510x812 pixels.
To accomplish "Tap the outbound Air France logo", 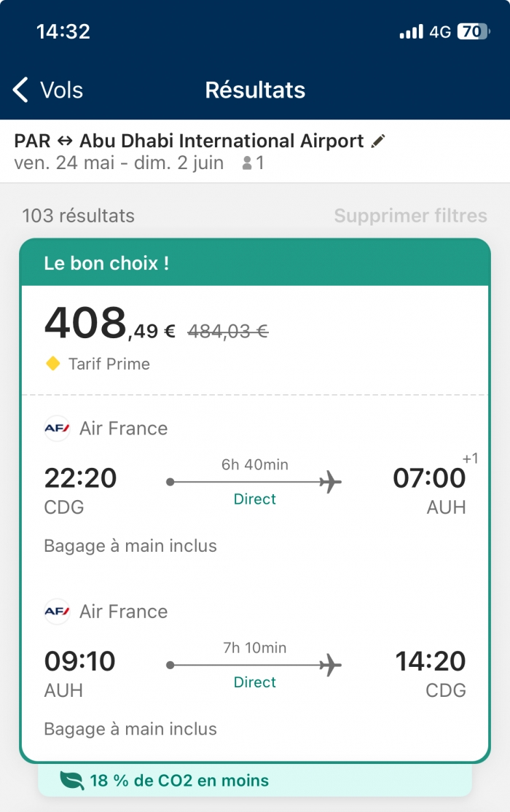I will pyautogui.click(x=57, y=429).
